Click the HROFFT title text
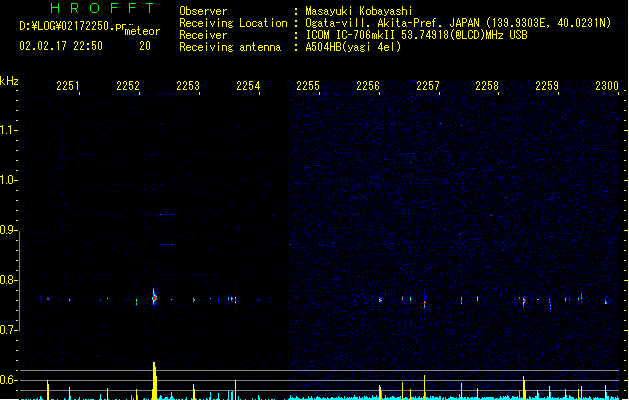The height and width of the screenshot is (400, 629). click(102, 8)
